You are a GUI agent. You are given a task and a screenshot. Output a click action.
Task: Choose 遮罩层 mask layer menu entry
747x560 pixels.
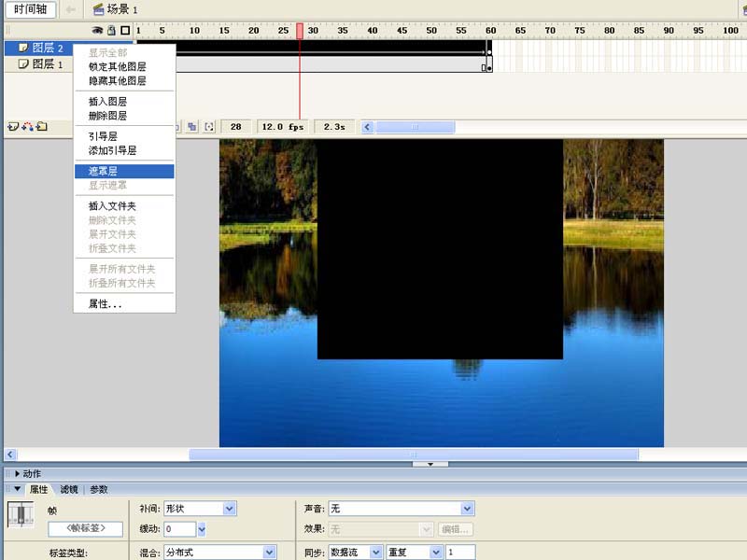[124, 172]
